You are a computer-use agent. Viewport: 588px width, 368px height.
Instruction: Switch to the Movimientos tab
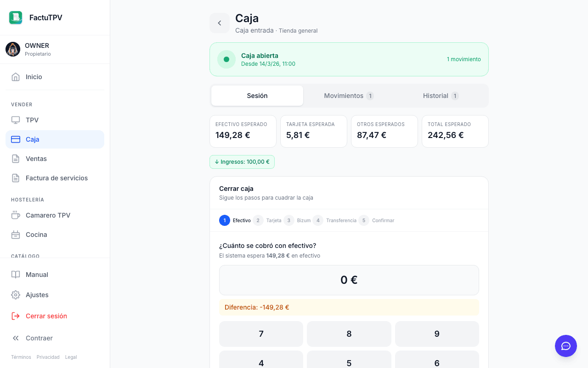[x=349, y=96]
